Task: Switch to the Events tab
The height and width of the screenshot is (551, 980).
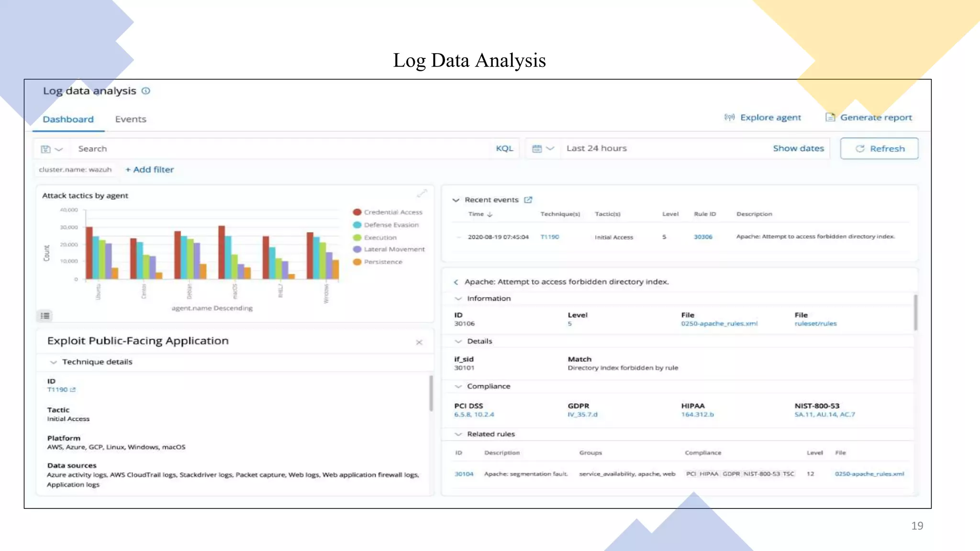Action: [x=131, y=119]
